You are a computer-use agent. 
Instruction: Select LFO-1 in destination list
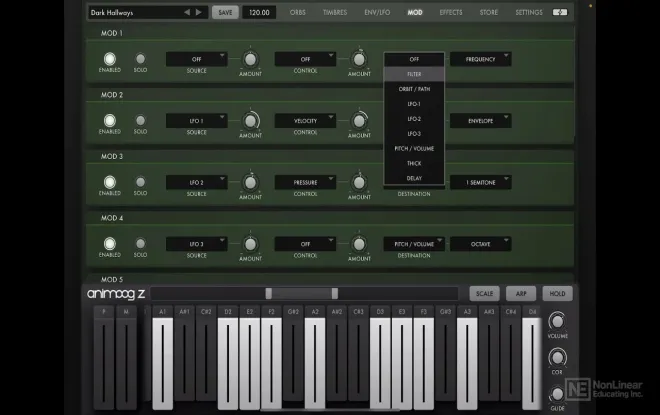pyautogui.click(x=414, y=104)
